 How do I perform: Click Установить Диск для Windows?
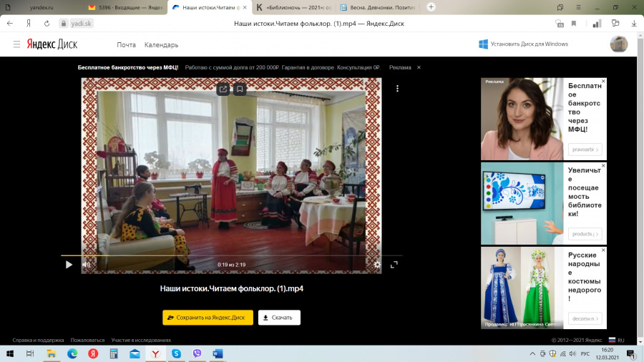(x=524, y=44)
